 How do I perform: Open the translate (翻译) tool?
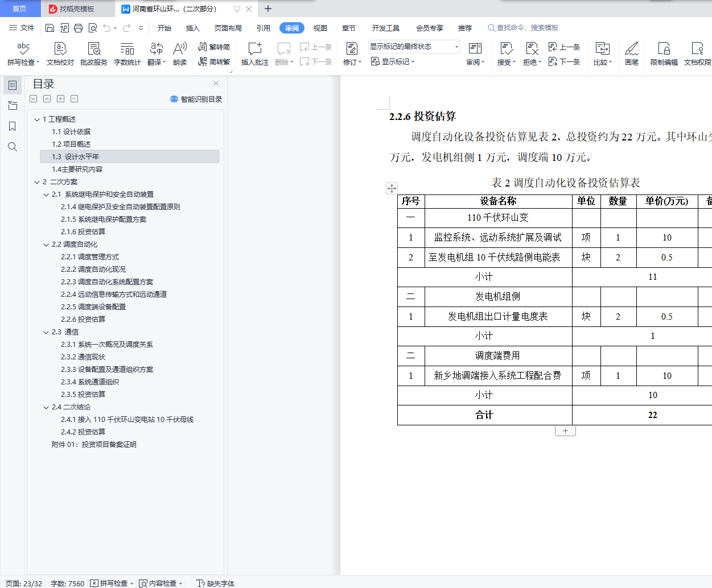tap(156, 54)
